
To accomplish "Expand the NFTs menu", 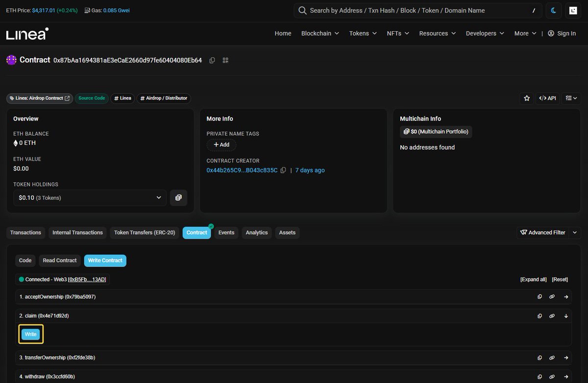I will pos(398,33).
